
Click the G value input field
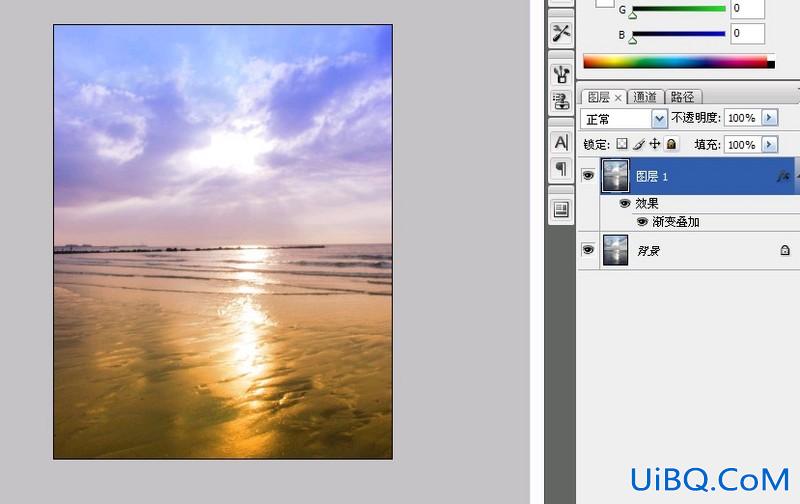747,9
